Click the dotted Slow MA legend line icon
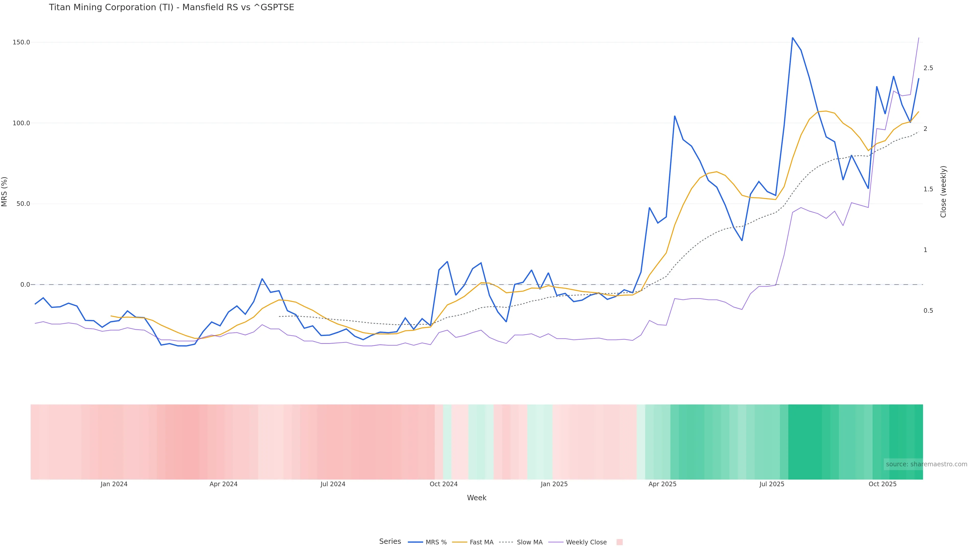Screen dimensions: 980x551 (x=506, y=542)
